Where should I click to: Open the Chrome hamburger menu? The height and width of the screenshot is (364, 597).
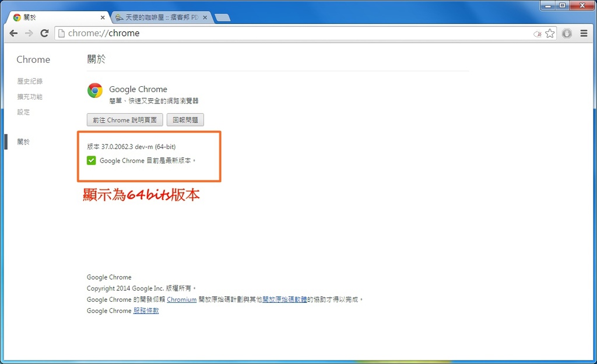pos(584,33)
